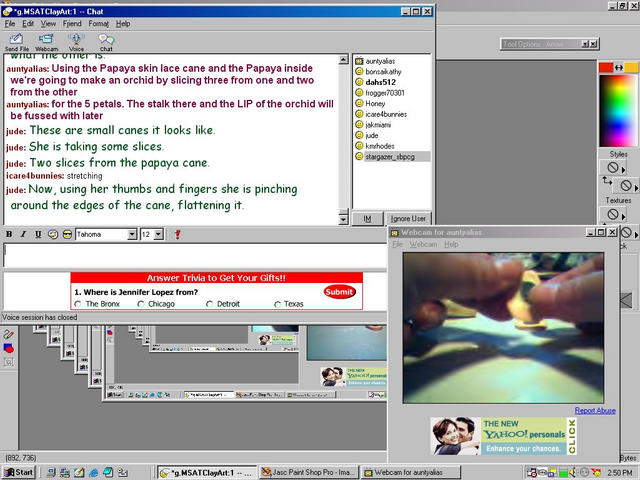
Task: Open the Tahoma font dropdown
Action: pyautogui.click(x=132, y=234)
